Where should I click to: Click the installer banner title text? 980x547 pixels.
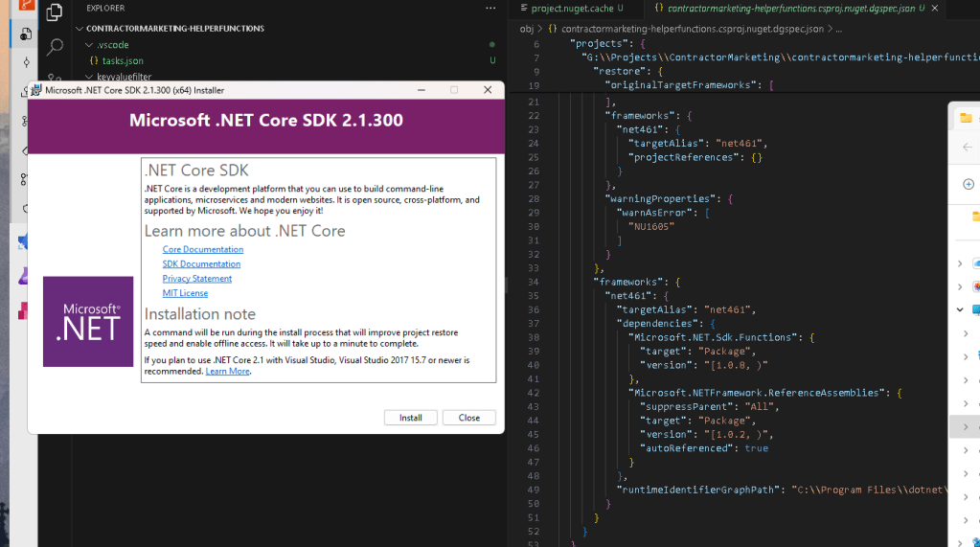click(x=266, y=120)
